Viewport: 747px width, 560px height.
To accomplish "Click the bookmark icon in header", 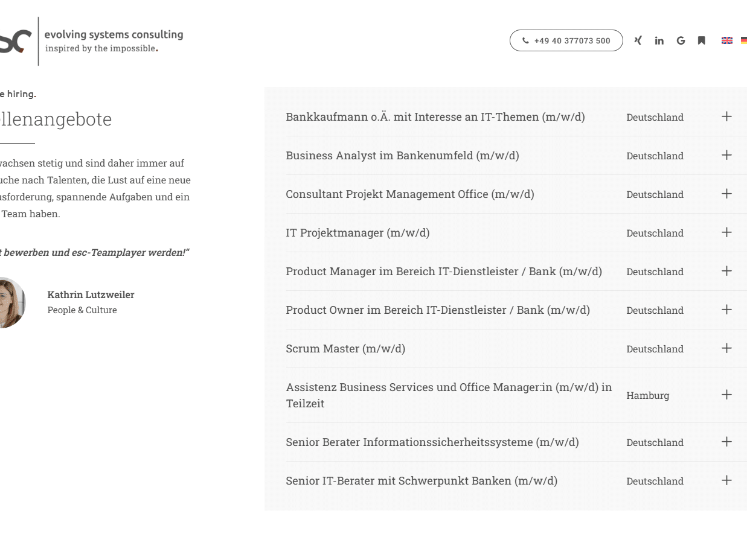I will 701,40.
